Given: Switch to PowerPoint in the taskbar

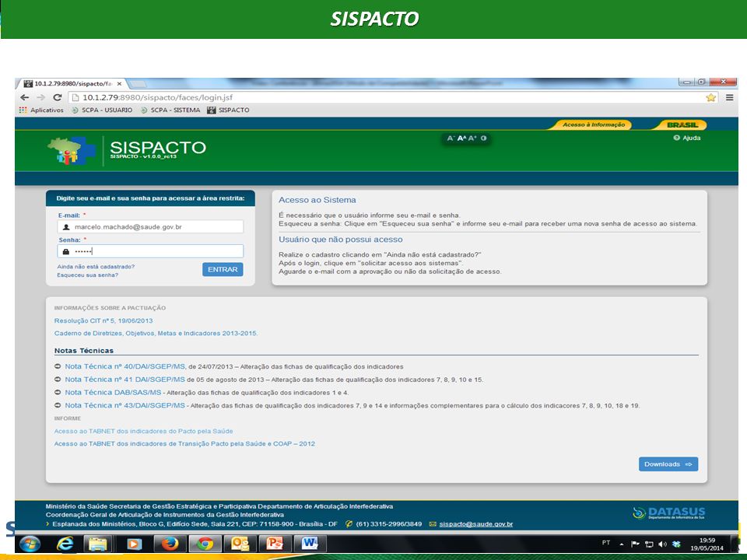Looking at the screenshot, I should point(275,544).
